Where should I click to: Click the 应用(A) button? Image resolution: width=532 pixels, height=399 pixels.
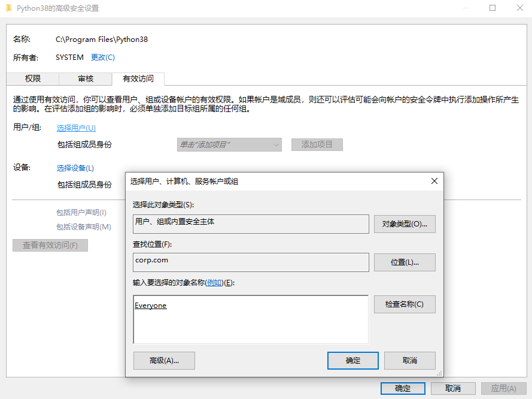click(503, 388)
